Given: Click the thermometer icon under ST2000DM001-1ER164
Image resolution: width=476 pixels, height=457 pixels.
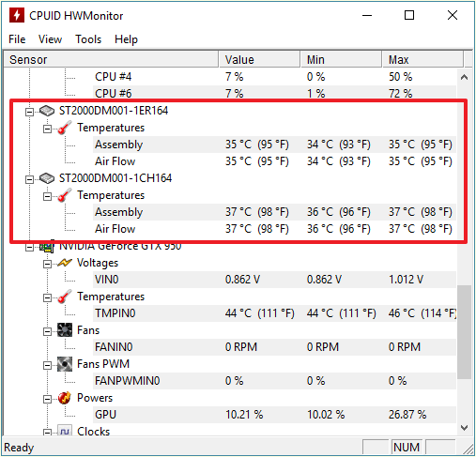Looking at the screenshot, I should click(65, 128).
